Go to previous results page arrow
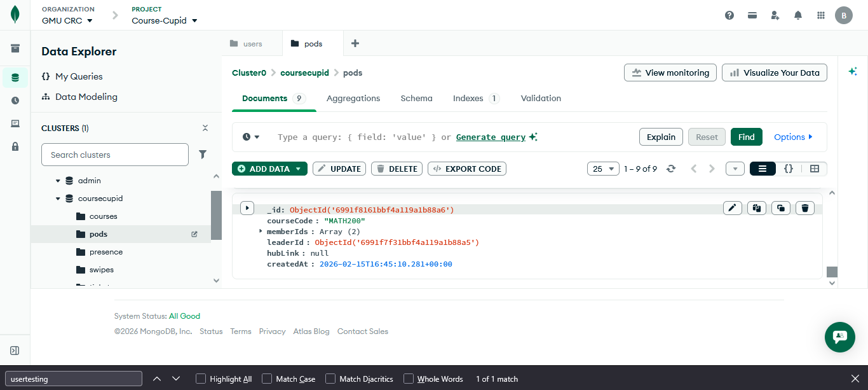 [694, 169]
